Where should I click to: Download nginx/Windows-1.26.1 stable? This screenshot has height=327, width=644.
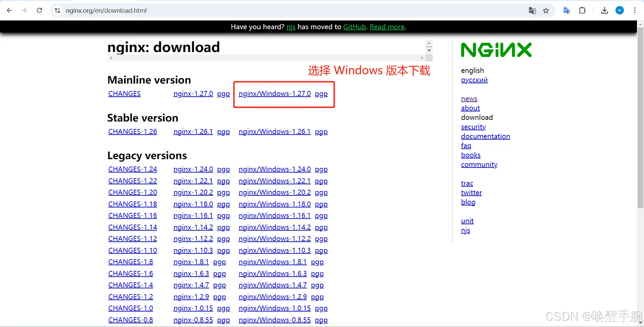pyautogui.click(x=275, y=132)
